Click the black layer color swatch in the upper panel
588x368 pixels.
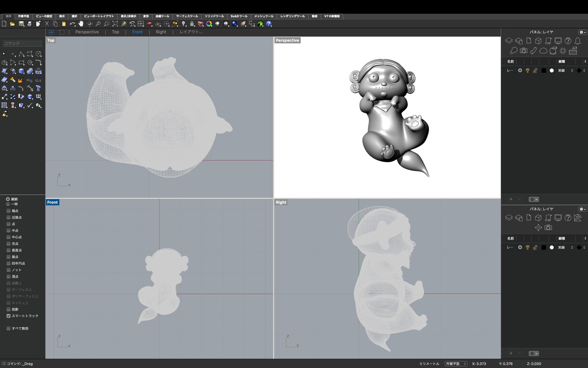pyautogui.click(x=544, y=70)
